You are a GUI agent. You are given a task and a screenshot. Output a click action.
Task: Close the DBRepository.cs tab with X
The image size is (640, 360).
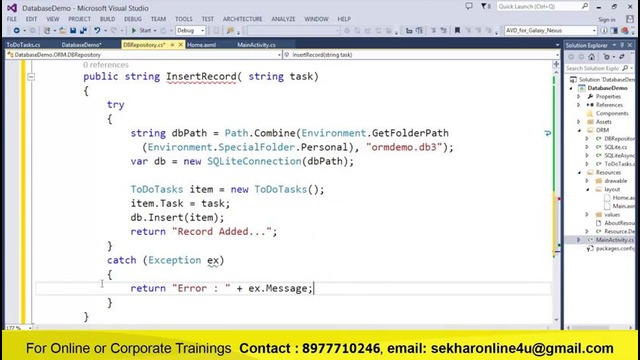tap(180, 45)
